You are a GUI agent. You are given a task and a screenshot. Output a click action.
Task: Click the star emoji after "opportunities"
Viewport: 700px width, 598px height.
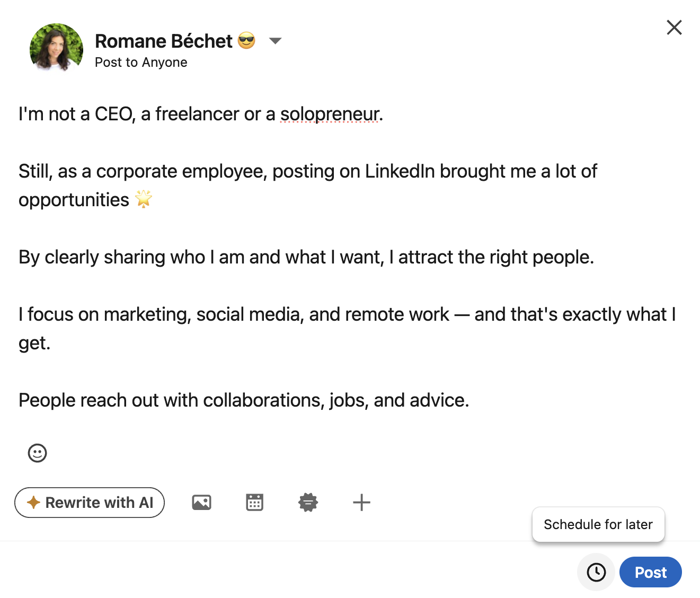(x=144, y=199)
